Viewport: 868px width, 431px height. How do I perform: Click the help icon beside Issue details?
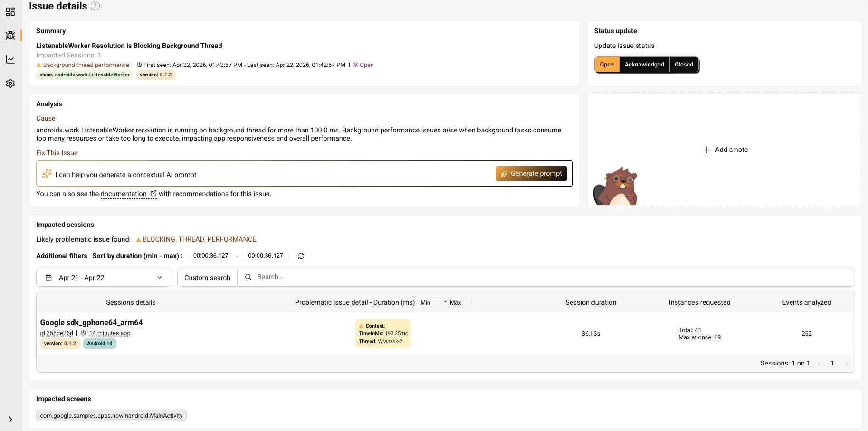pos(95,6)
